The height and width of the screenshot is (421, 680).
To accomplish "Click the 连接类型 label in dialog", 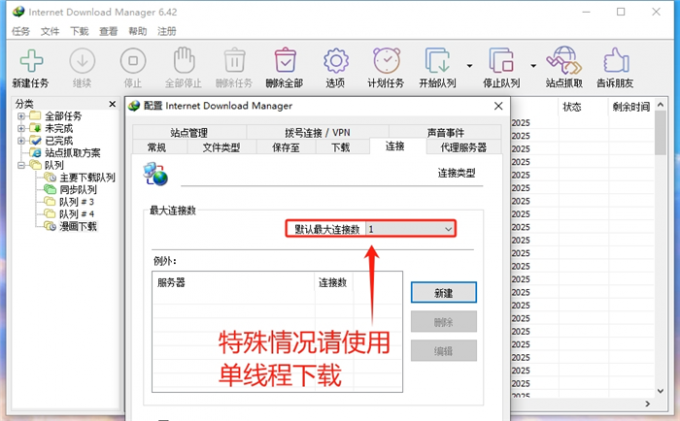I will pos(456,173).
